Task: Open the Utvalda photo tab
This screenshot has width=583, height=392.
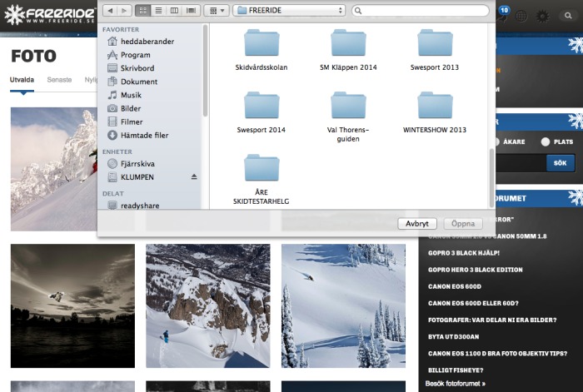Action: pos(22,78)
